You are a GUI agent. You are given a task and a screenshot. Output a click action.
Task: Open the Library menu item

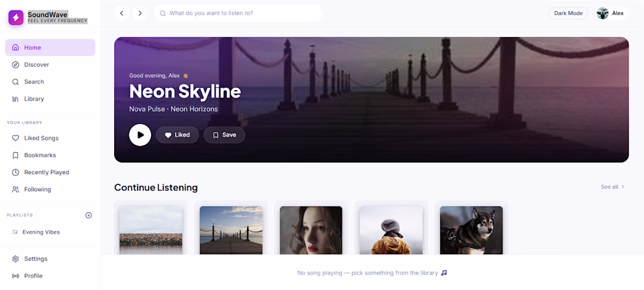tap(50, 99)
